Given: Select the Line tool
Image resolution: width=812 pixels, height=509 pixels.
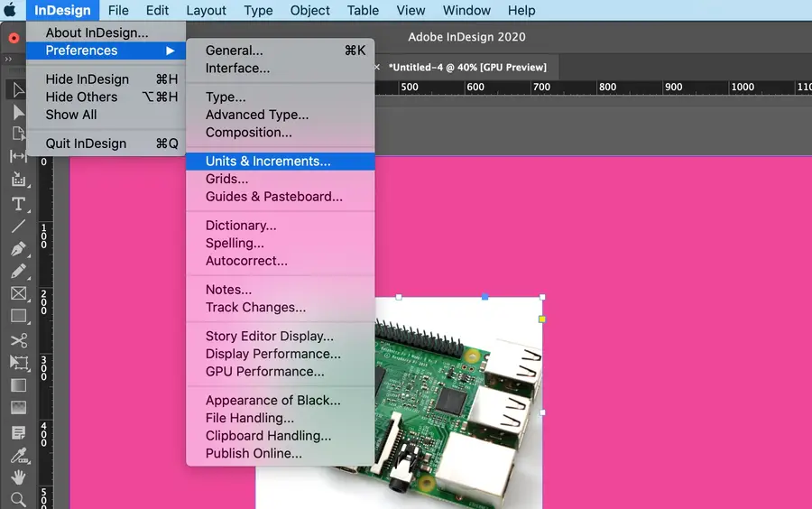Looking at the screenshot, I should tap(18, 227).
